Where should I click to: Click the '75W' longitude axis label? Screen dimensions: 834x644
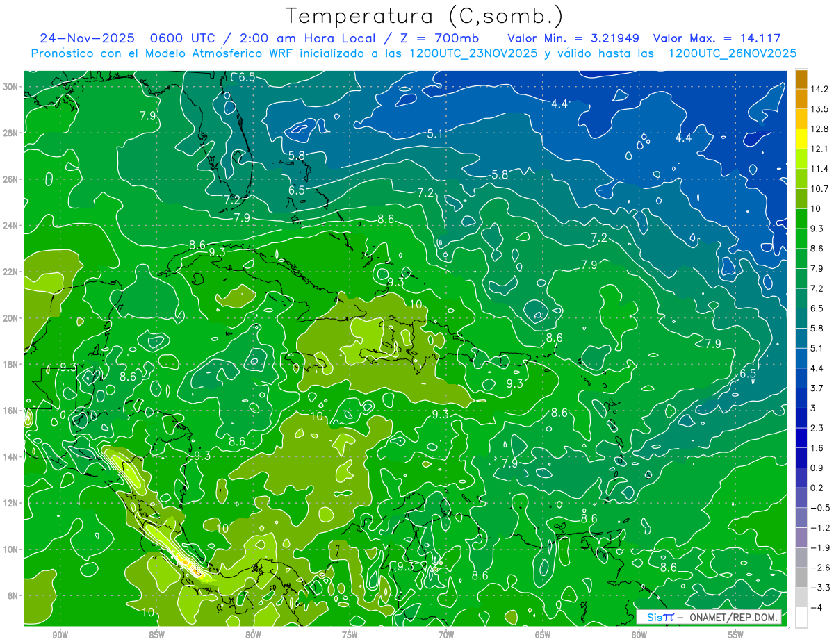350,635
